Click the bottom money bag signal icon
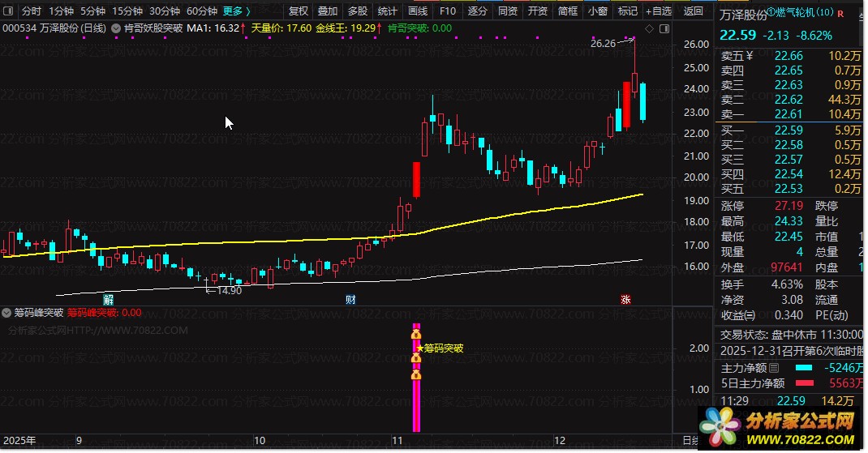 click(416, 375)
